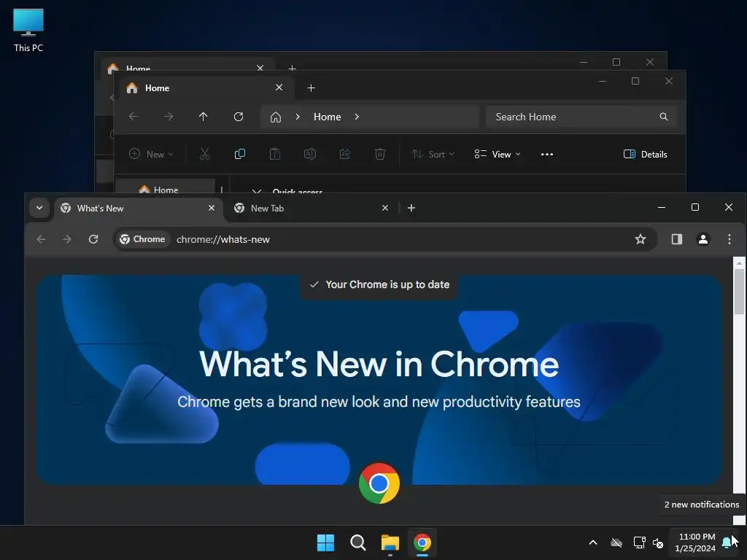The image size is (747, 560).
Task: Click the Rename icon in Explorer toolbar
Action: click(x=310, y=154)
